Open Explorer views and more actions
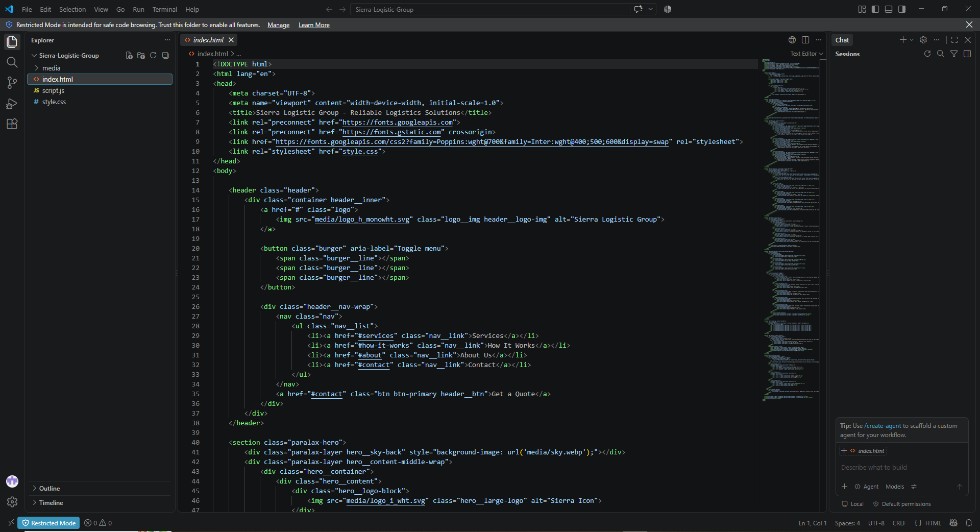 (x=167, y=40)
